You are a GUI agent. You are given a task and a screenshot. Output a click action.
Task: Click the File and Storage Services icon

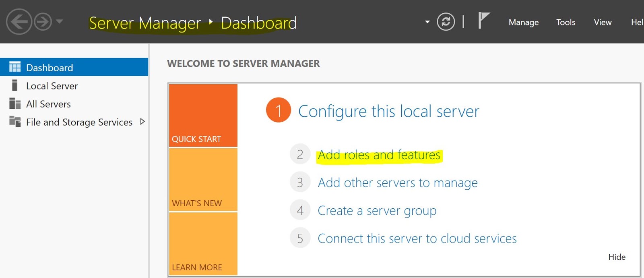point(15,121)
